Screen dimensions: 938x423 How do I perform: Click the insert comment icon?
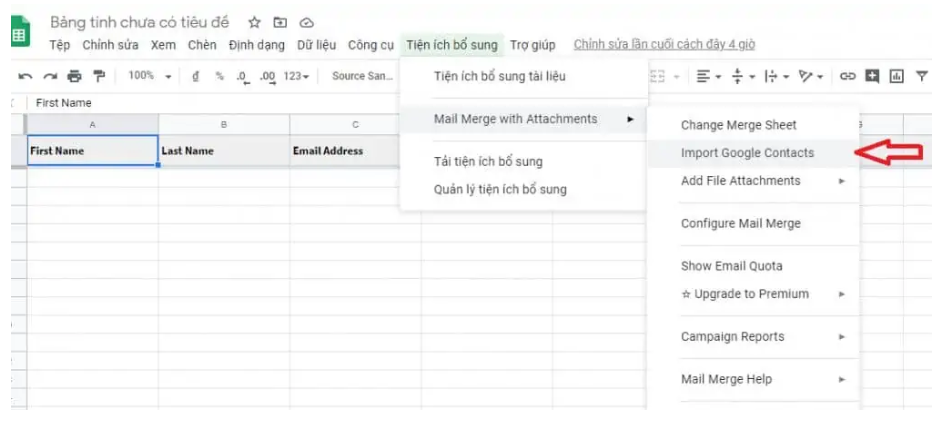872,76
